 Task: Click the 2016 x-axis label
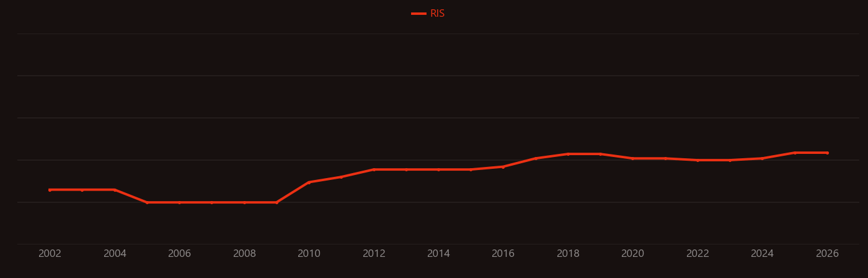503,254
